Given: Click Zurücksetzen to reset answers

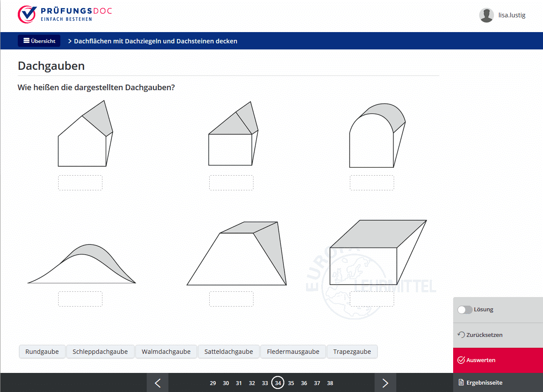Looking at the screenshot, I should [480, 335].
